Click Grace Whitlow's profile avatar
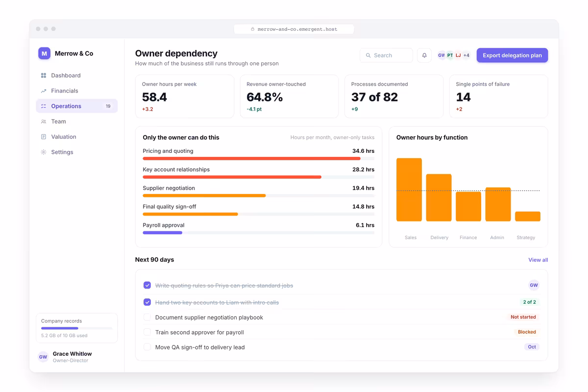588x392 pixels. coord(43,357)
